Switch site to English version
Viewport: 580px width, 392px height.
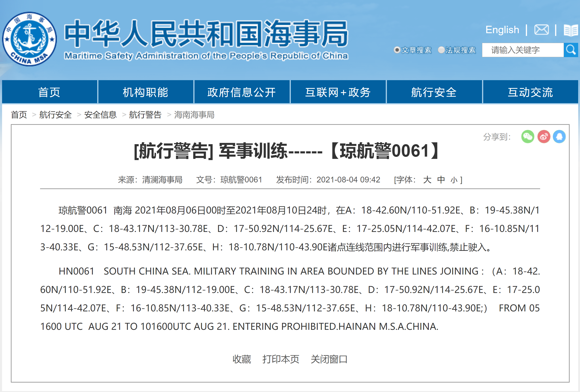click(502, 30)
